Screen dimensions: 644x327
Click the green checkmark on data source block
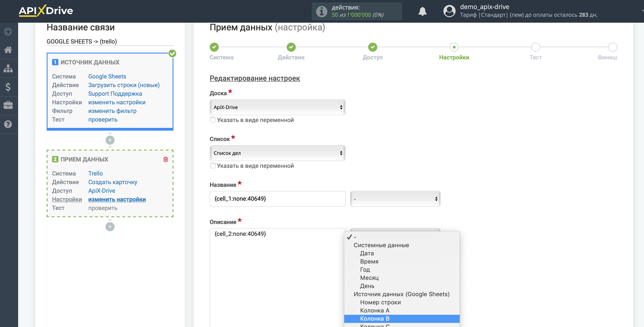click(172, 53)
